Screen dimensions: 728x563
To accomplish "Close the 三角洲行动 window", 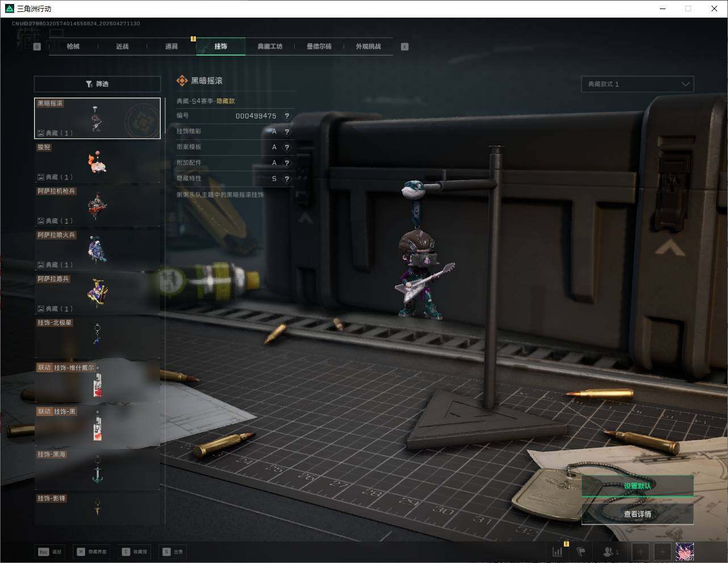I will coord(714,9).
